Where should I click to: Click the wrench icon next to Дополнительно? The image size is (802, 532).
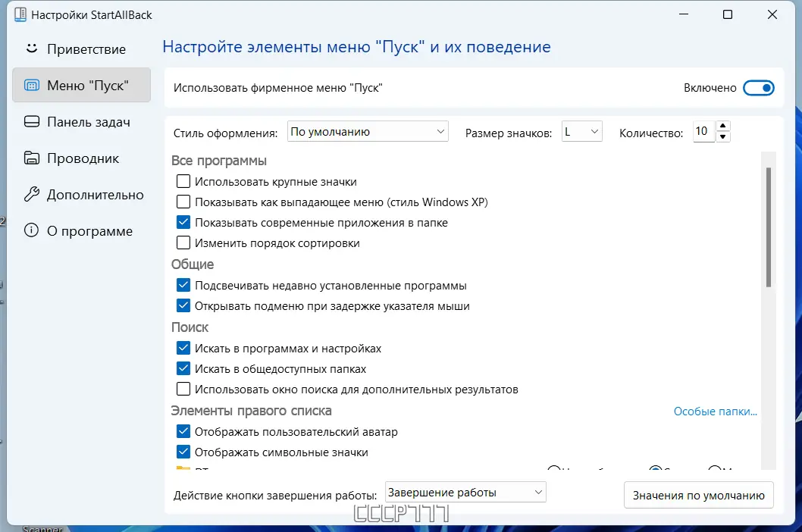pyautogui.click(x=30, y=194)
